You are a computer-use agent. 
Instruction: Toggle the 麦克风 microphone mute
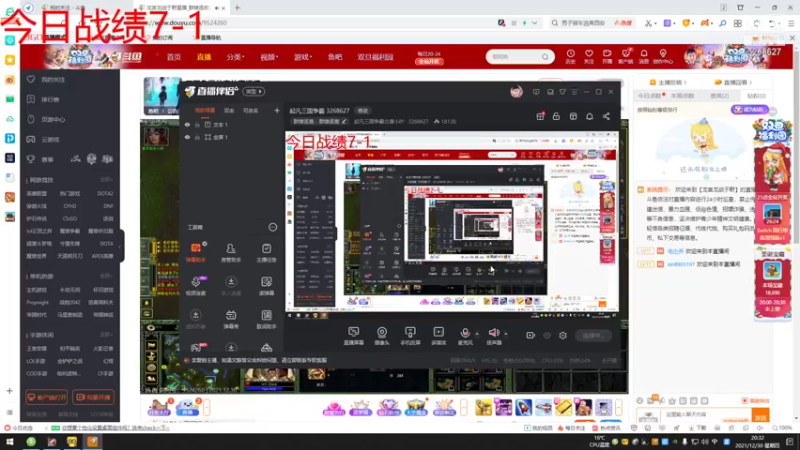[x=465, y=336]
